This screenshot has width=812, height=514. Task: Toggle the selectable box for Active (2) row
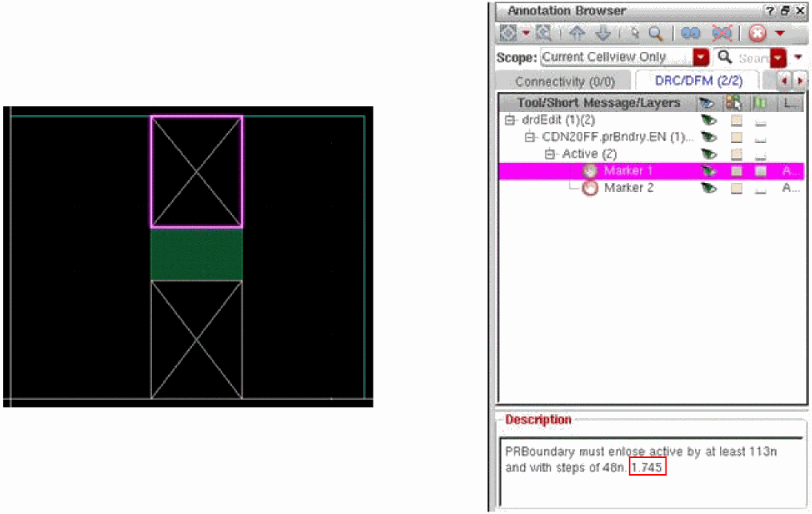click(736, 153)
